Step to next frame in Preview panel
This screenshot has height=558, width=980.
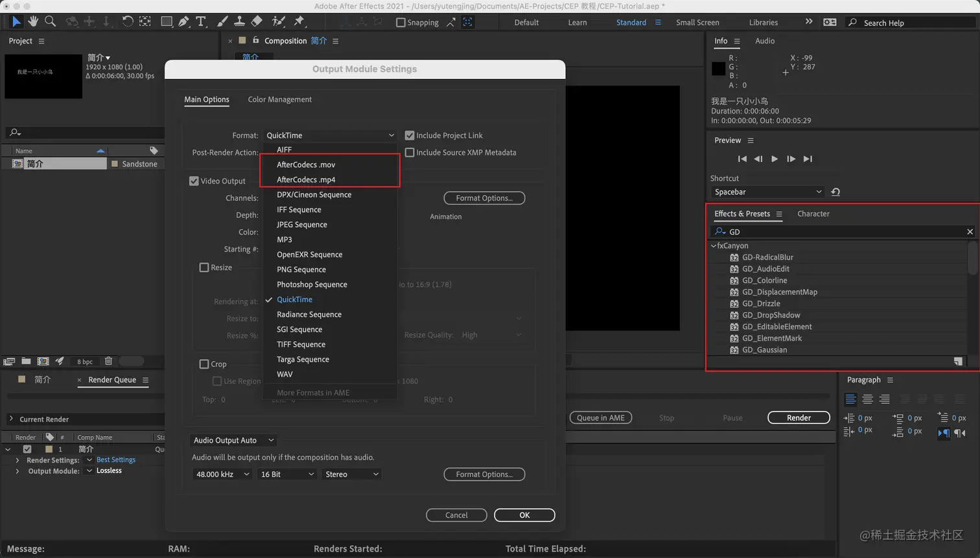pyautogui.click(x=791, y=159)
